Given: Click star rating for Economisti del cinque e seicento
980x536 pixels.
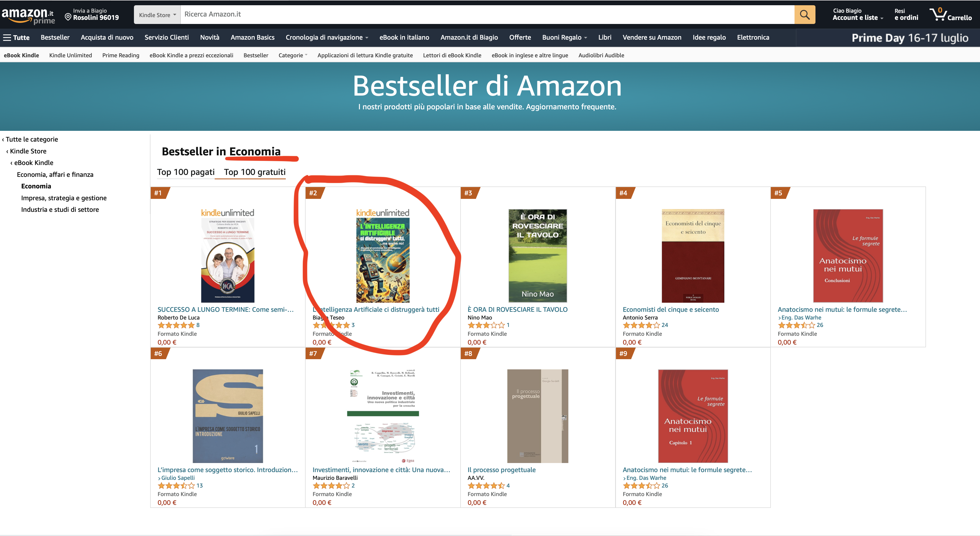Looking at the screenshot, I should pyautogui.click(x=641, y=325).
